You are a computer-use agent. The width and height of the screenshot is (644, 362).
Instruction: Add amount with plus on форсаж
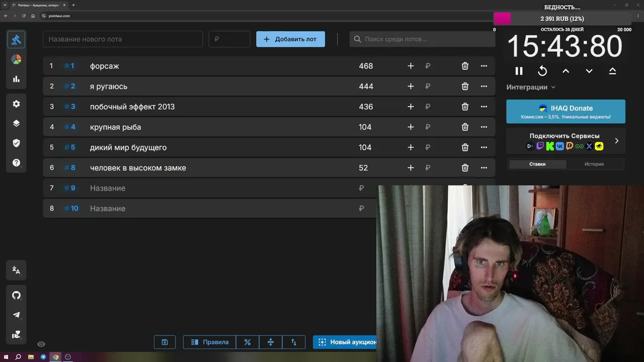click(411, 66)
